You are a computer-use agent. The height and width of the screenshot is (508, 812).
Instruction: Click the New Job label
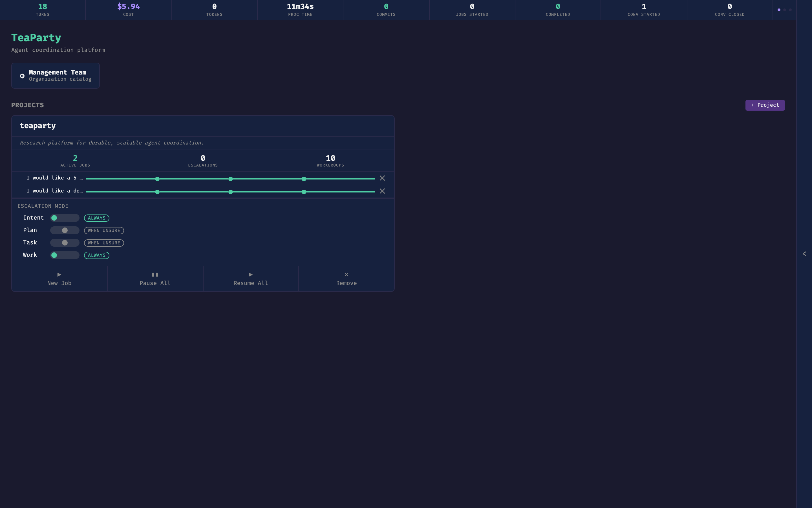[x=59, y=283]
